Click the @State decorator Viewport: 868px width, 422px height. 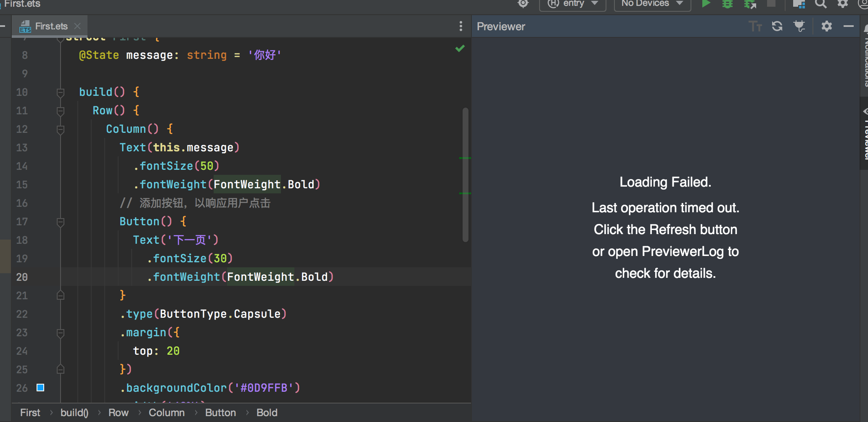(99, 55)
